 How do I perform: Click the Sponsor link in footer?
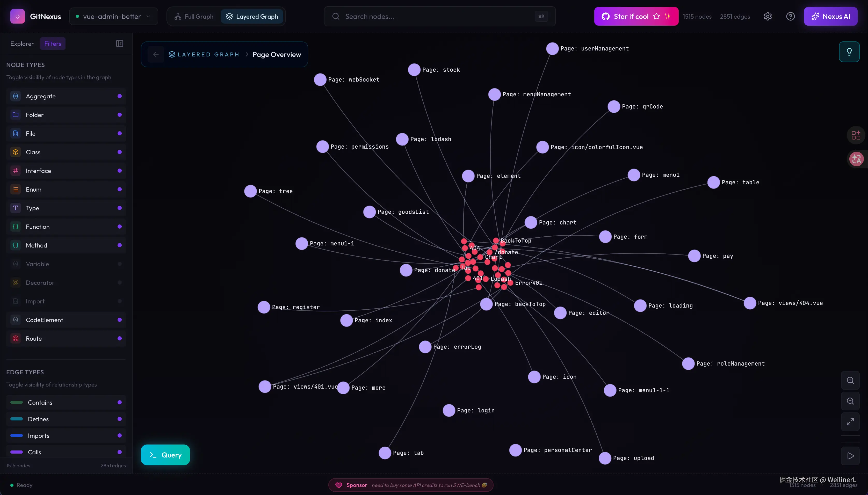click(411, 485)
